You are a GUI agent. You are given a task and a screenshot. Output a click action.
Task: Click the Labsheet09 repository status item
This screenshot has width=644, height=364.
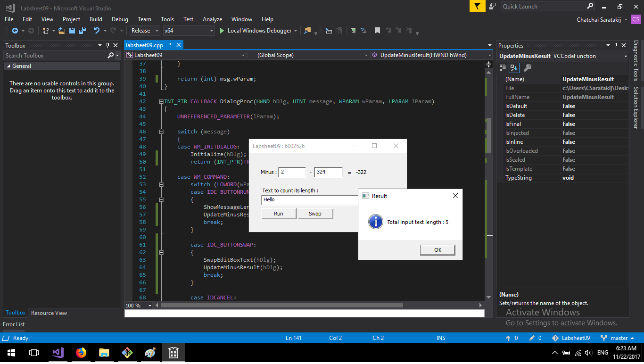click(571, 338)
